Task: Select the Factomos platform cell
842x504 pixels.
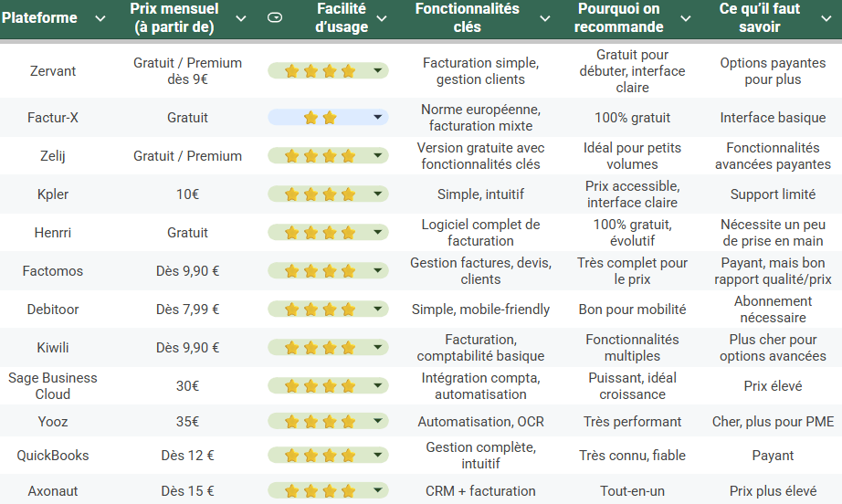Action: tap(53, 271)
